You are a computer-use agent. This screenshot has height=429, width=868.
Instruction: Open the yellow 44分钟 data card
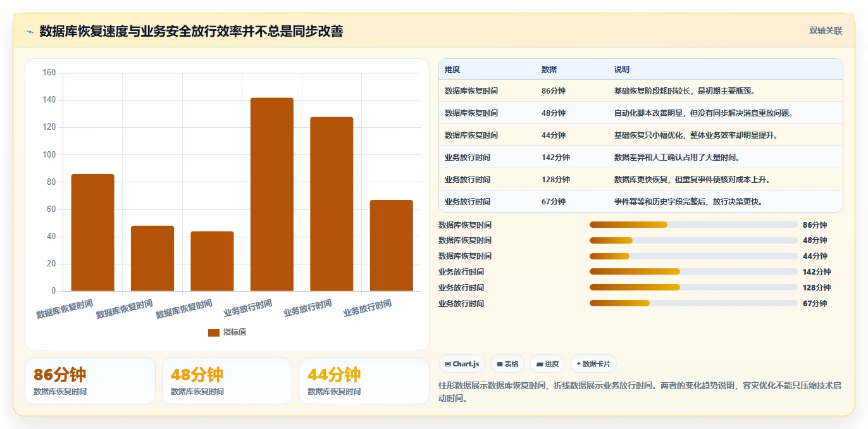(x=364, y=381)
